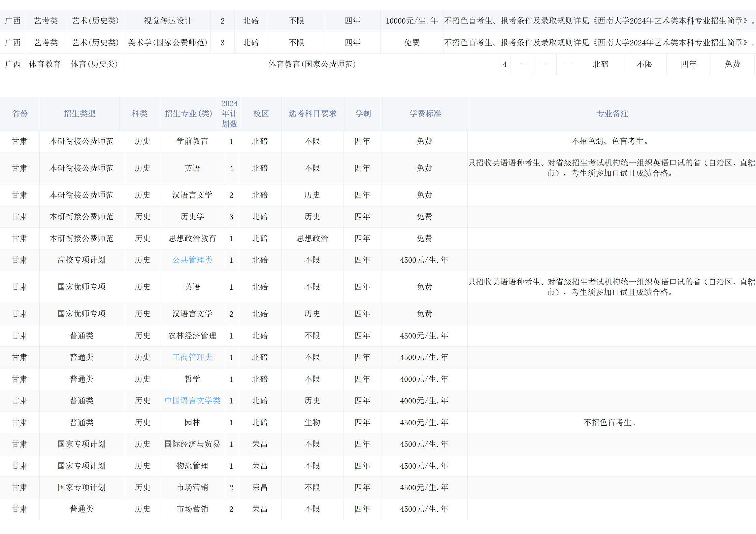Image resolution: width=756 pixels, height=534 pixels.
Task: Select the 园林 major cell
Action: (x=192, y=423)
